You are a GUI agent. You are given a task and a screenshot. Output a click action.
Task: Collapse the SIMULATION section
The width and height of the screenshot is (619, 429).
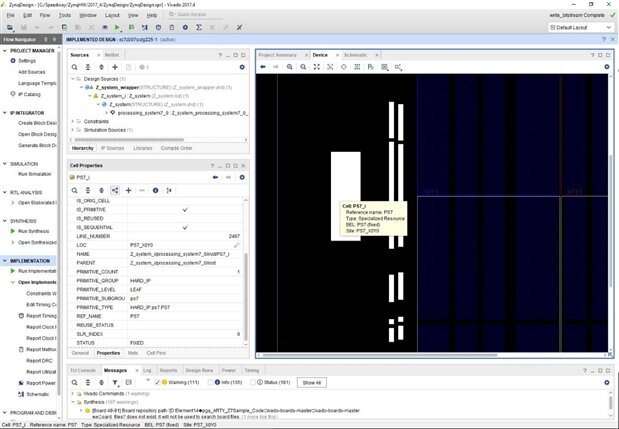tap(5, 164)
